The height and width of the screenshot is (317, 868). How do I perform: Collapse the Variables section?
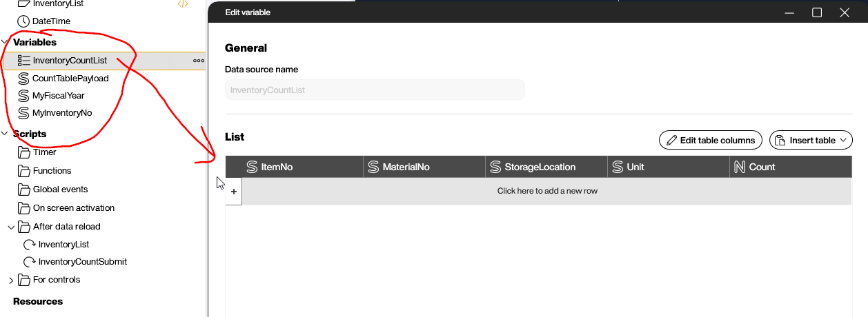pos(5,43)
